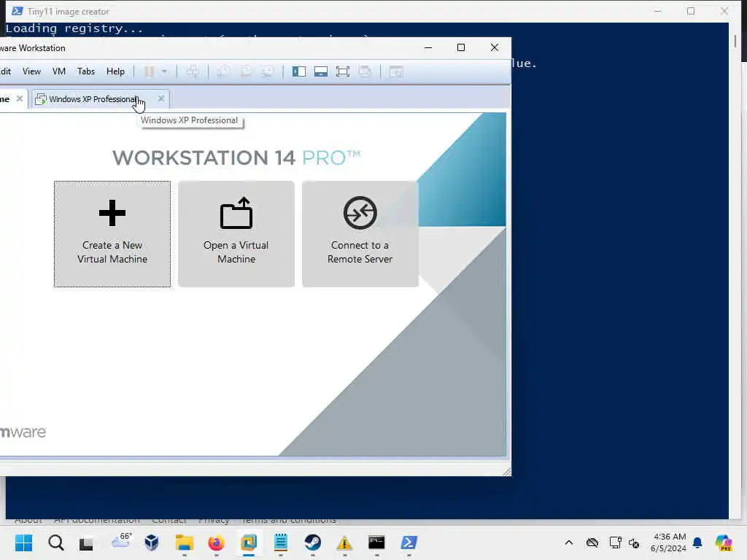747x560 pixels.
Task: Click the VMware window resize grip
Action: 507,472
